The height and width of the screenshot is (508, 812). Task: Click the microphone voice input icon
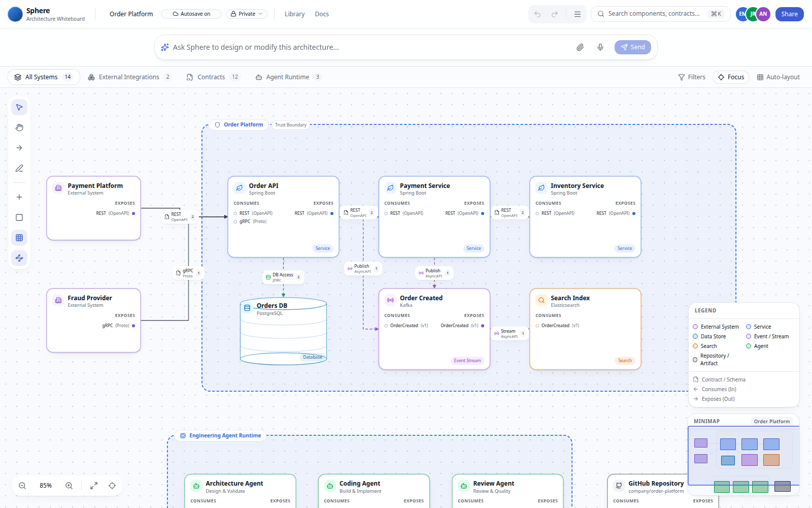click(x=600, y=47)
